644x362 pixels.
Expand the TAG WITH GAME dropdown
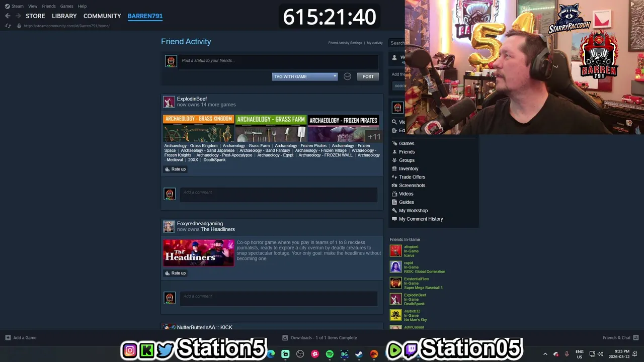(x=304, y=76)
